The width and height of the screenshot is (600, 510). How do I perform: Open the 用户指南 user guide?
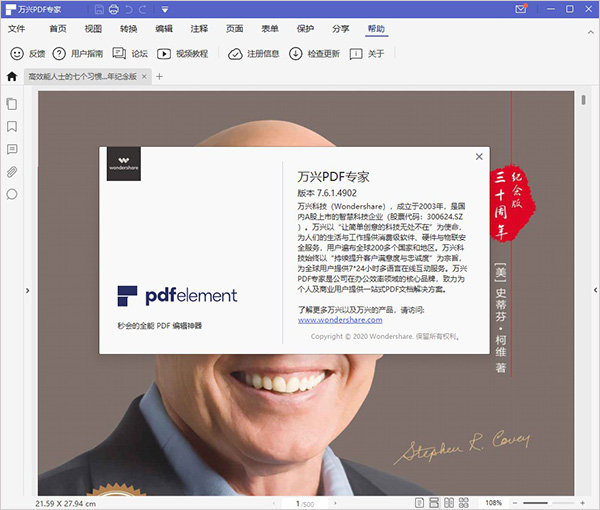click(78, 54)
